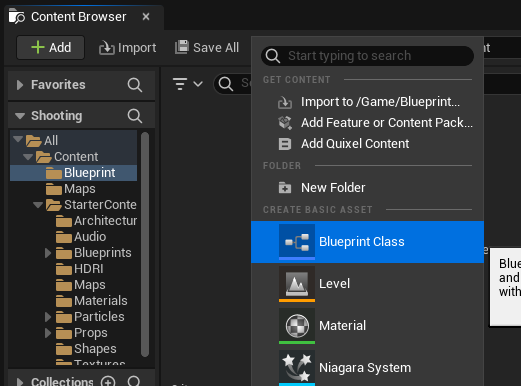This screenshot has width=521, height=386.
Task: Click the Level mountain thumbnail icon
Action: point(297,284)
